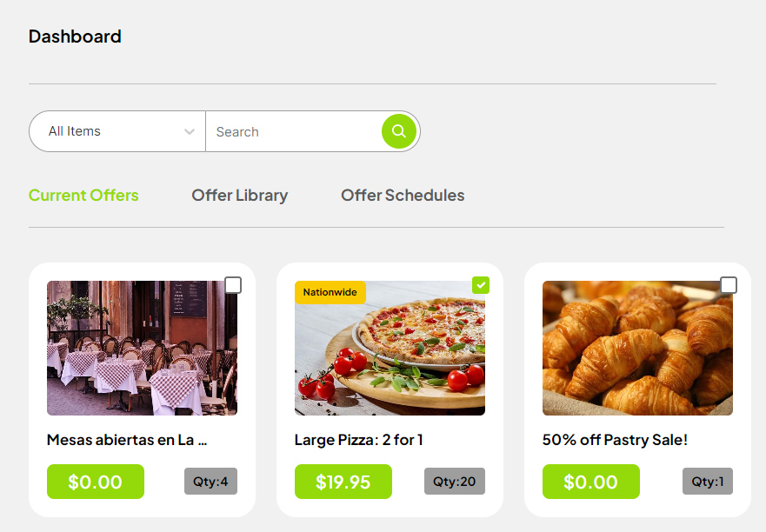Image resolution: width=766 pixels, height=532 pixels.
Task: Switch to the Current Offers tab
Action: 83,196
